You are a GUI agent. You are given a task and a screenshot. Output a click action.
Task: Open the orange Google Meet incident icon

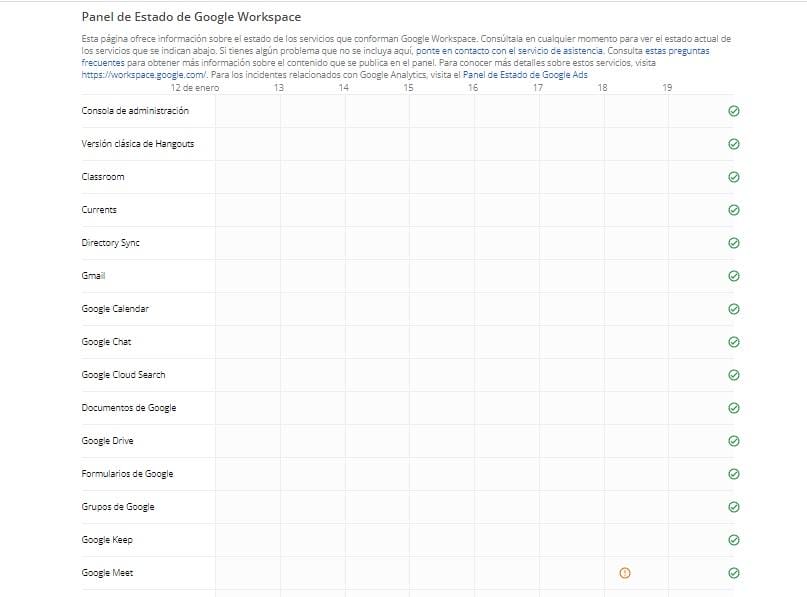point(625,573)
